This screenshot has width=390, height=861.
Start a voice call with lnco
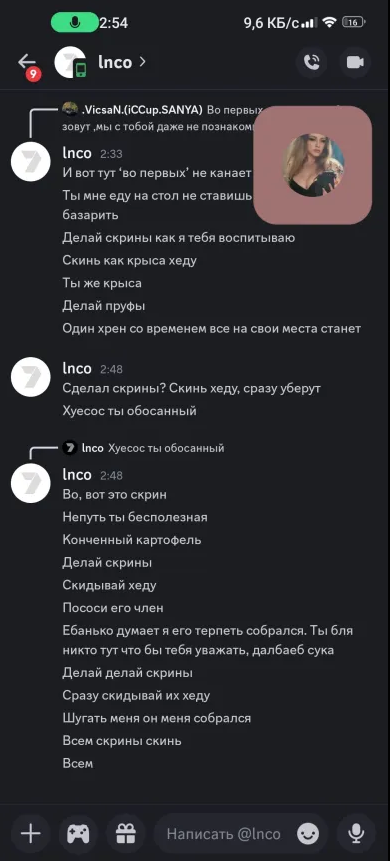click(x=312, y=62)
